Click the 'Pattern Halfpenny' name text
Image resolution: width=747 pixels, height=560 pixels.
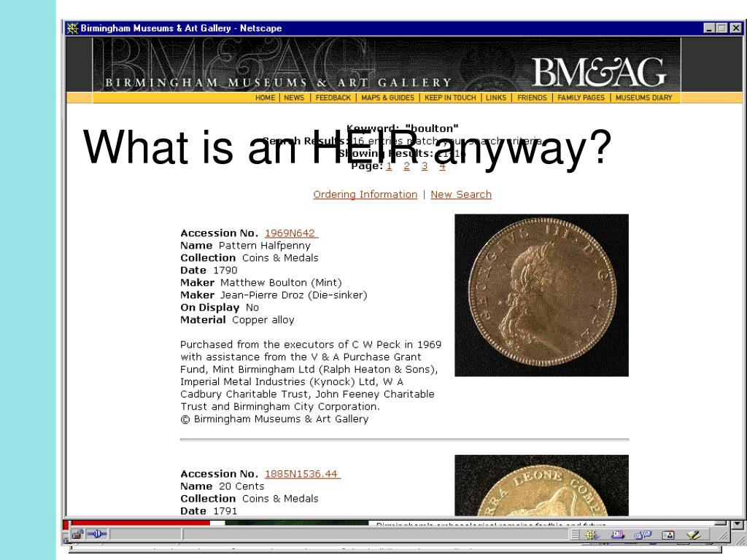[x=264, y=246]
